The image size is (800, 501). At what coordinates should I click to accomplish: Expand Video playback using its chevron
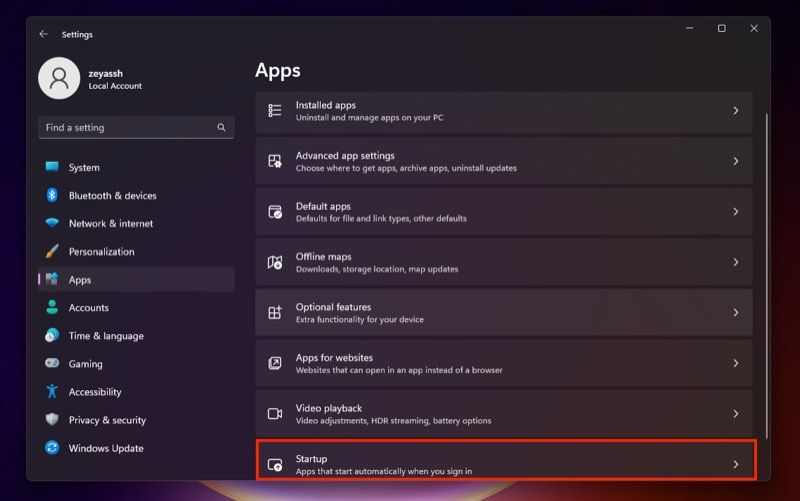pos(735,414)
